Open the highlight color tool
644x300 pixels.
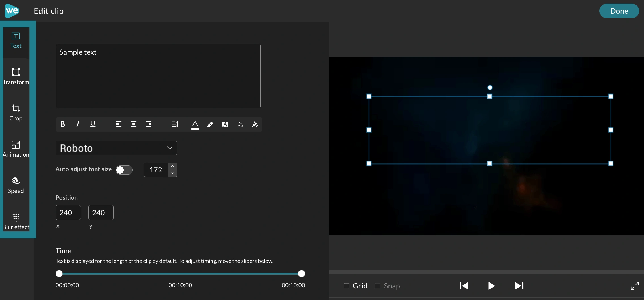pos(210,124)
